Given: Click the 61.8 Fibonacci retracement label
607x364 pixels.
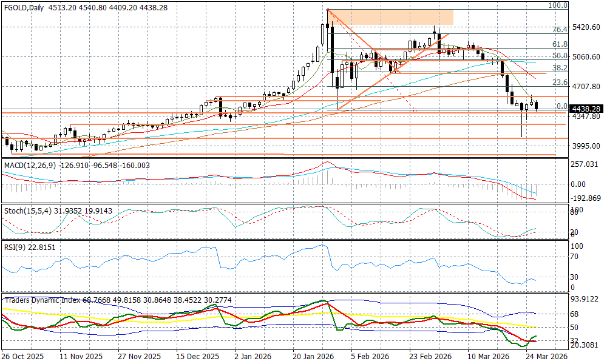Looking at the screenshot, I should (559, 44).
